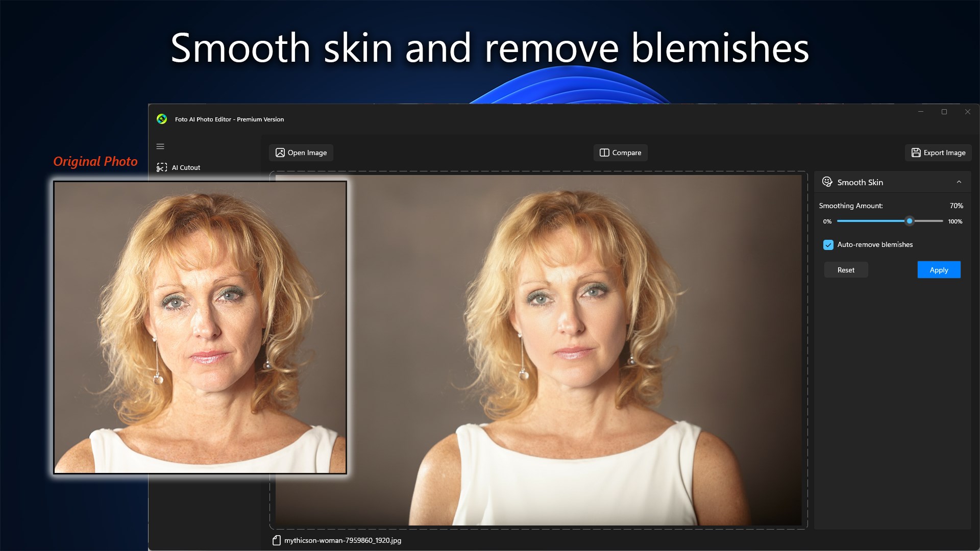Collapse the Smooth Skin panel chevron
980x551 pixels.
(x=959, y=182)
